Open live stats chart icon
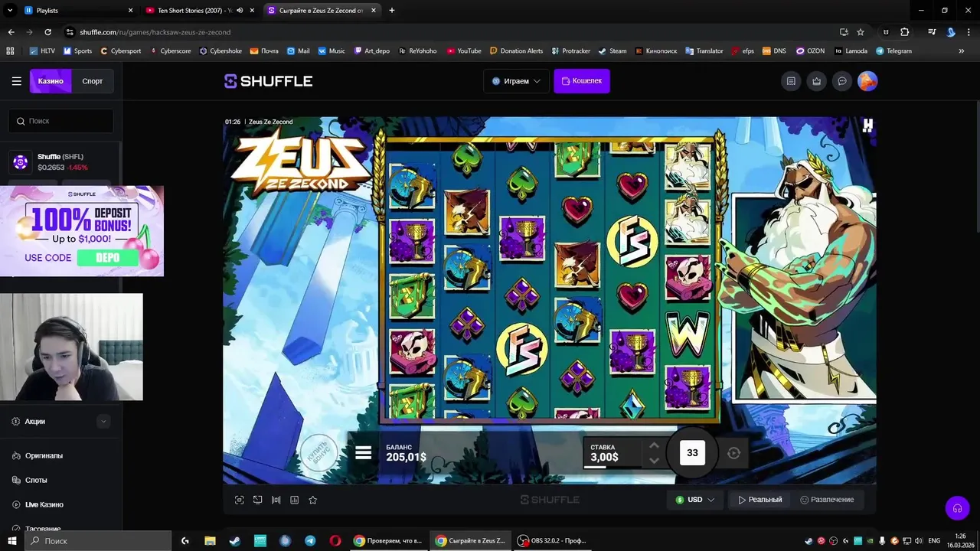Viewport: 980px width, 551px height. tap(295, 500)
